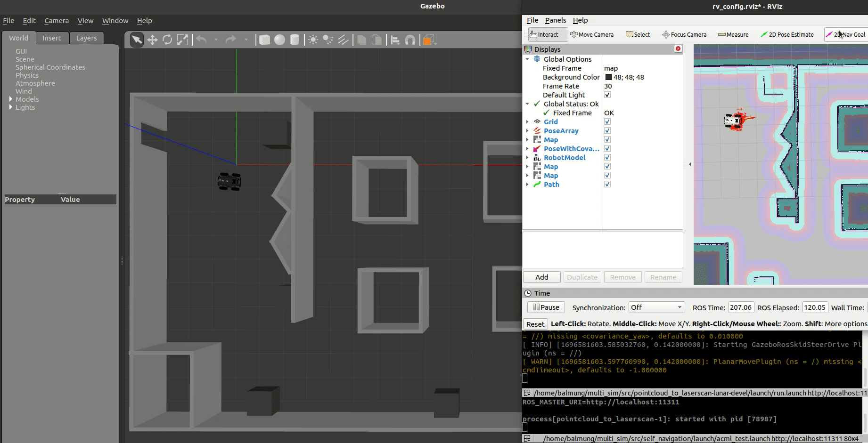This screenshot has width=868, height=443.
Task: Toggle the RobotModel display checkbox
Action: pos(607,158)
